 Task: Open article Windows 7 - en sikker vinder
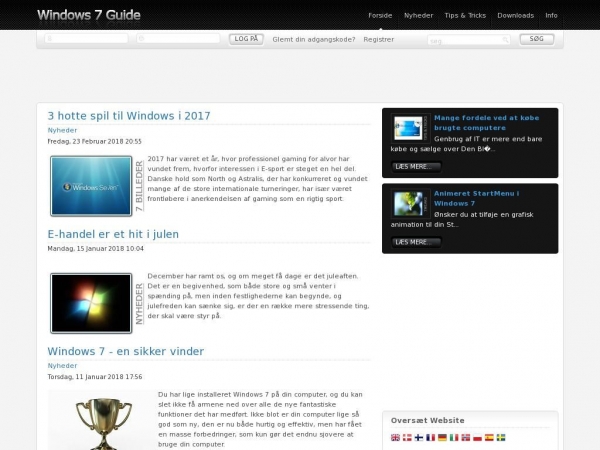coord(126,351)
